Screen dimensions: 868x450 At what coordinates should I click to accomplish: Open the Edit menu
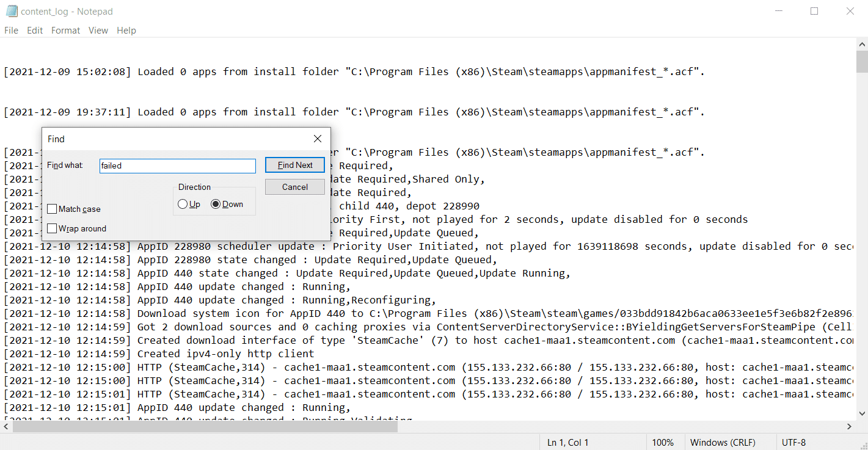pos(35,31)
